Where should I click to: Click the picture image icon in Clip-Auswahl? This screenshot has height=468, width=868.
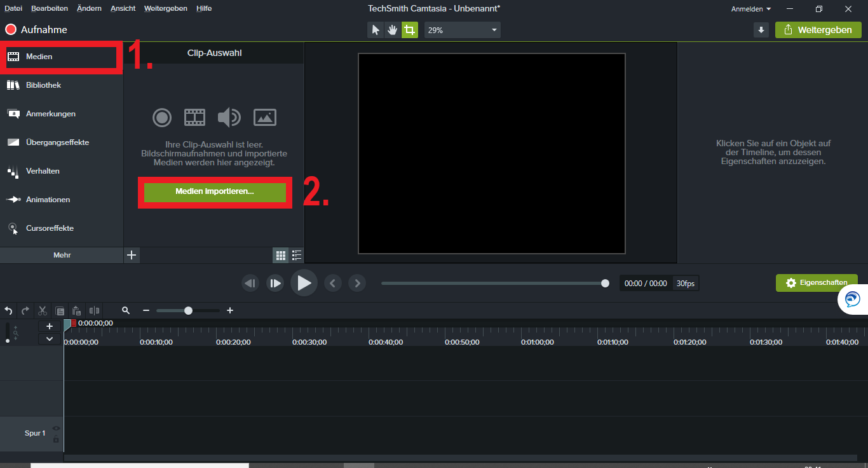[265, 117]
